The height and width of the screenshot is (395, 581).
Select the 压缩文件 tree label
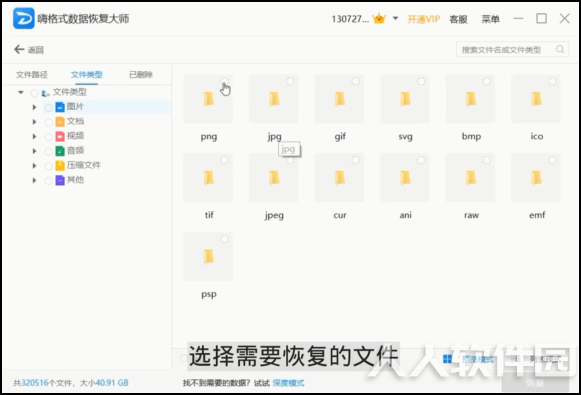pos(84,165)
